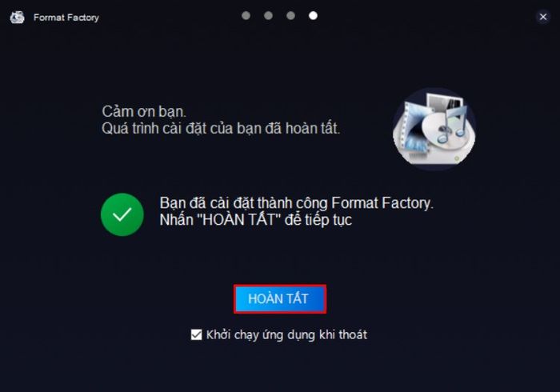Click the silver disc in the app illustration
Image resolution: width=560 pixels, height=392 pixels.
point(440,132)
